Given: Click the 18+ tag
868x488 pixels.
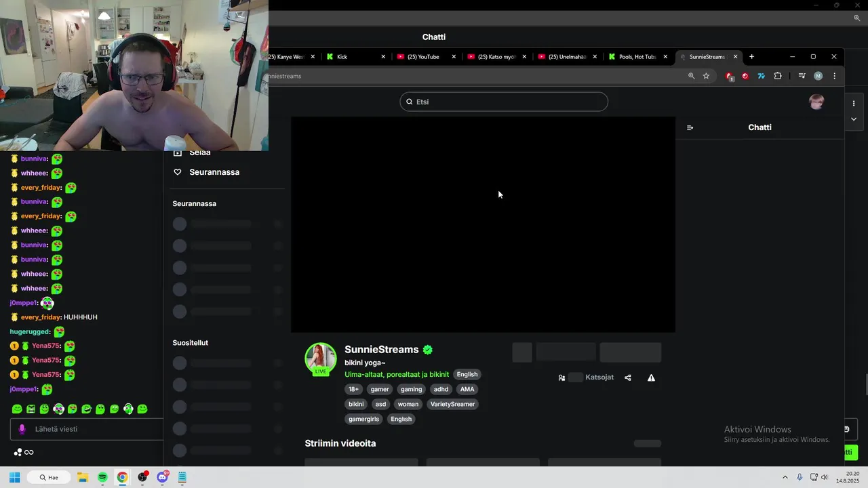Looking at the screenshot, I should coord(353,390).
